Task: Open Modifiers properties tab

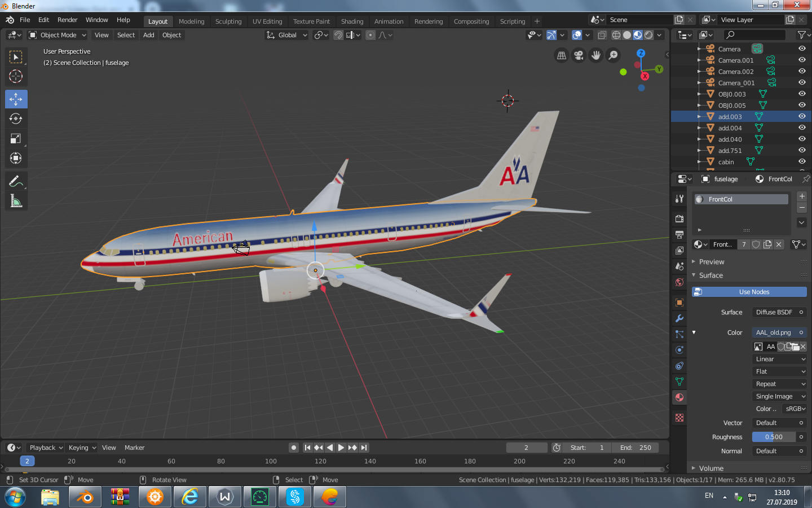Action: (x=679, y=318)
